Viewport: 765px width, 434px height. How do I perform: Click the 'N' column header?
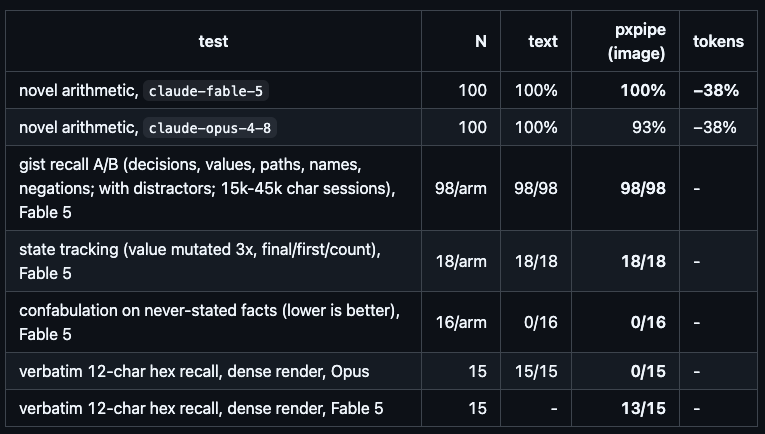coord(481,41)
